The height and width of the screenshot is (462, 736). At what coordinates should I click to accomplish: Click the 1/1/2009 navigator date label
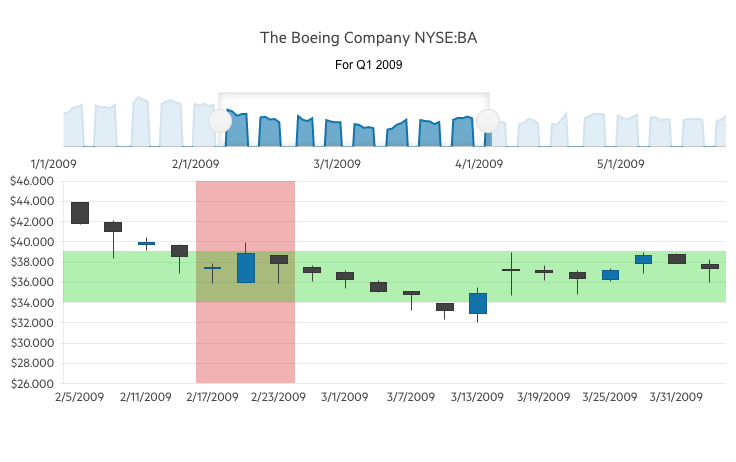click(x=54, y=163)
